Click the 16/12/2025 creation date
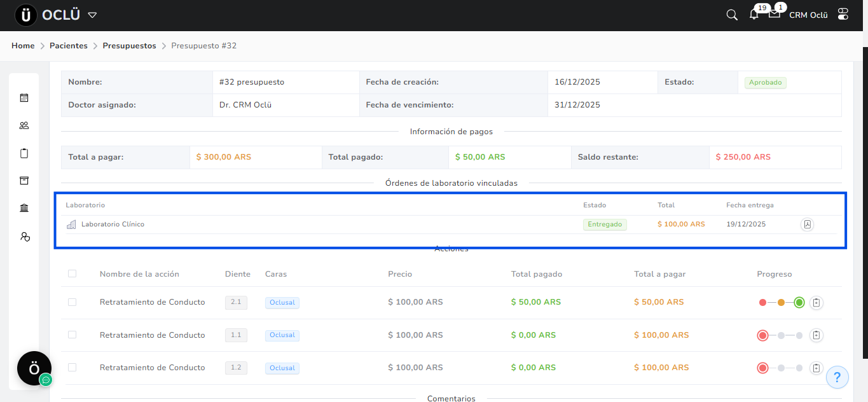 click(x=577, y=82)
